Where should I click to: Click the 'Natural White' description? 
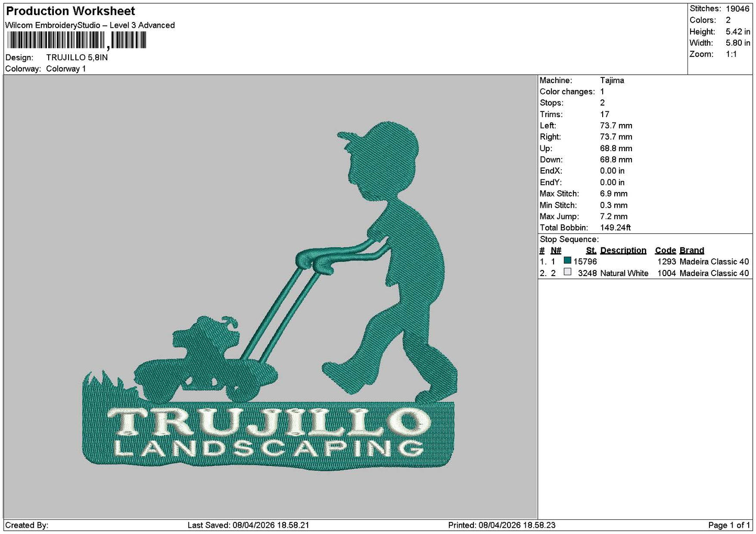pyautogui.click(x=624, y=274)
